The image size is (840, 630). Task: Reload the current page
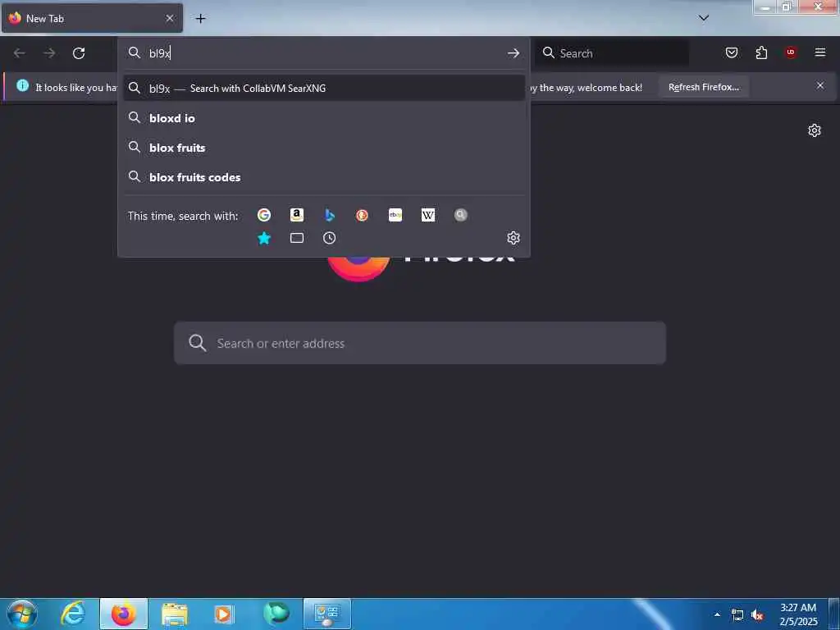click(x=79, y=53)
